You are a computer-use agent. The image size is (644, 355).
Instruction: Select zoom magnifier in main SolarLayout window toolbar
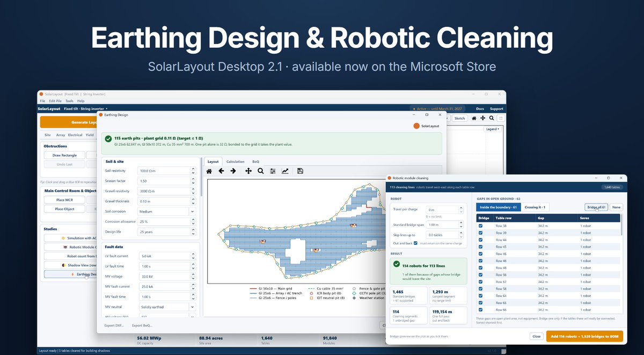tap(492, 118)
